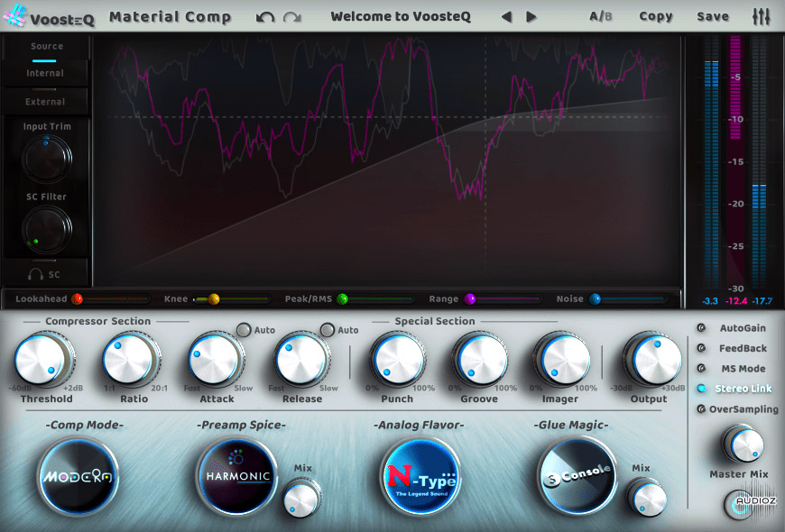Enable the AutoGain option

coord(702,327)
